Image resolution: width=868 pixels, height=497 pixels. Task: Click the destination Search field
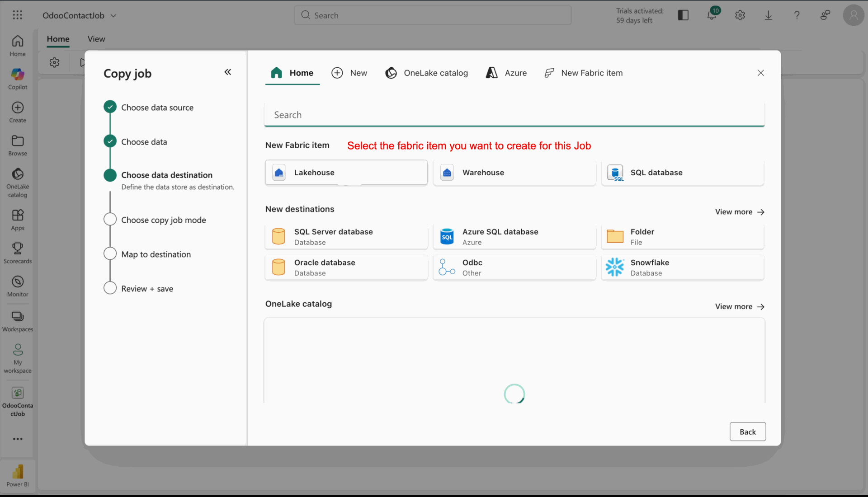point(514,115)
